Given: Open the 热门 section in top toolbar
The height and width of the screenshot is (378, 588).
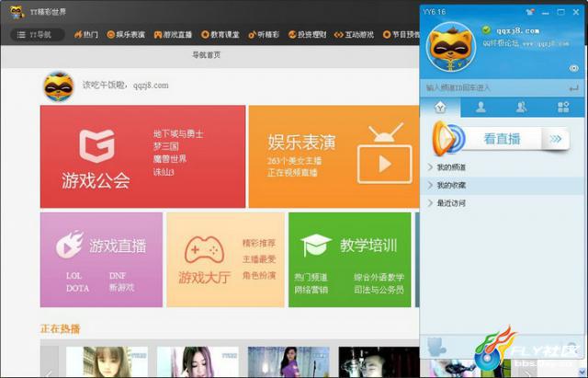Looking at the screenshot, I should coord(85,35).
